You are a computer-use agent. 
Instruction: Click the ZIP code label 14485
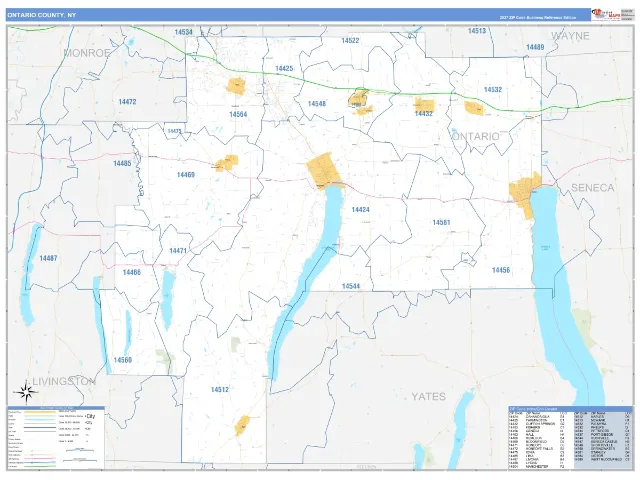122,163
